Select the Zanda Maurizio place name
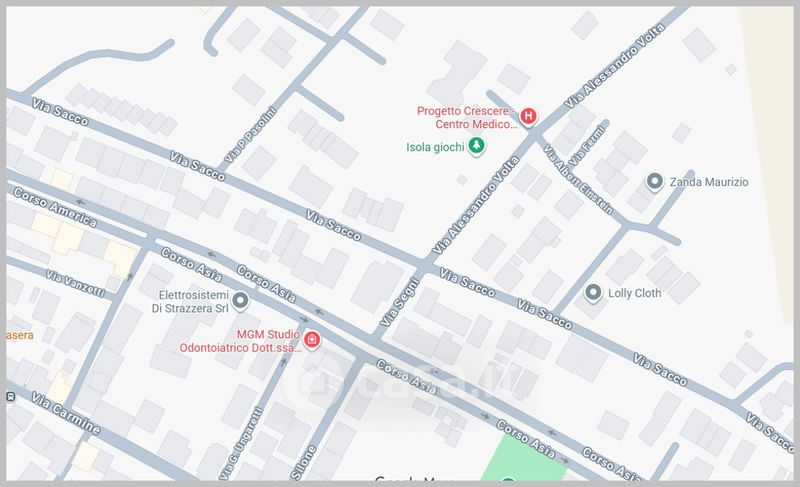The image size is (800, 487). click(709, 183)
